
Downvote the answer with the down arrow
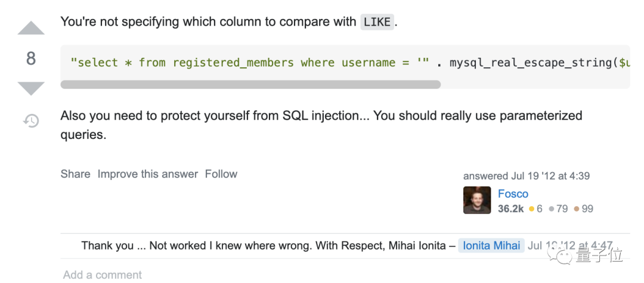tap(31, 89)
